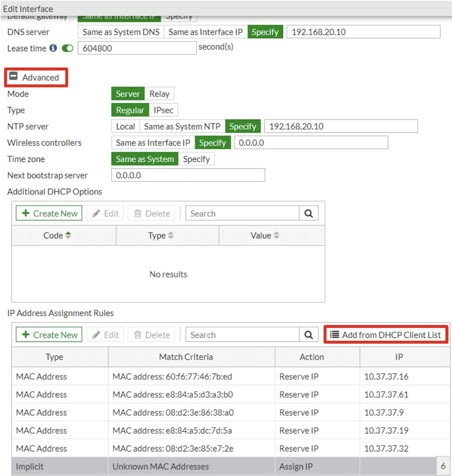
Task: Click the Next bootstrap server field
Action: point(188,175)
